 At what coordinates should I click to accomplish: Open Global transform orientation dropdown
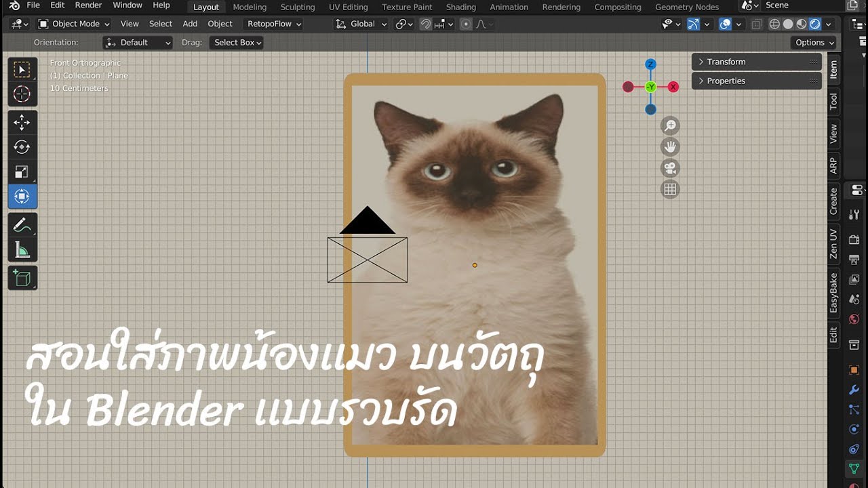coord(361,24)
